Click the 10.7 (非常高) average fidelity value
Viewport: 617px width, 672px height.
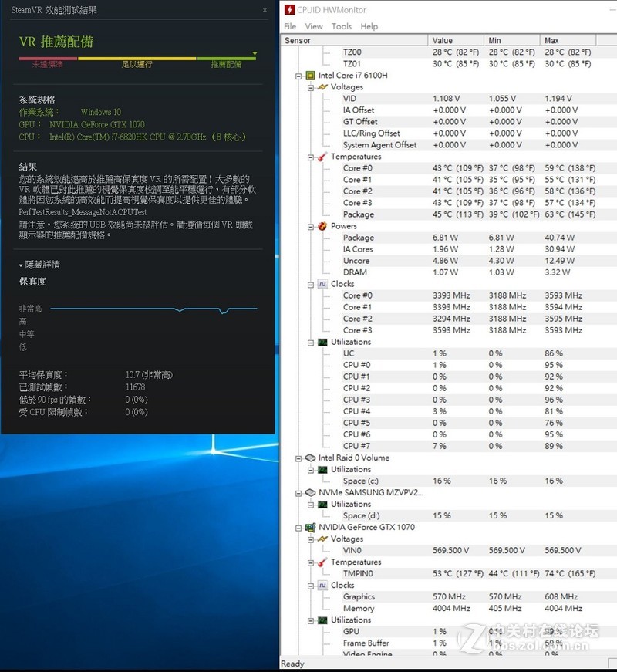pos(149,374)
